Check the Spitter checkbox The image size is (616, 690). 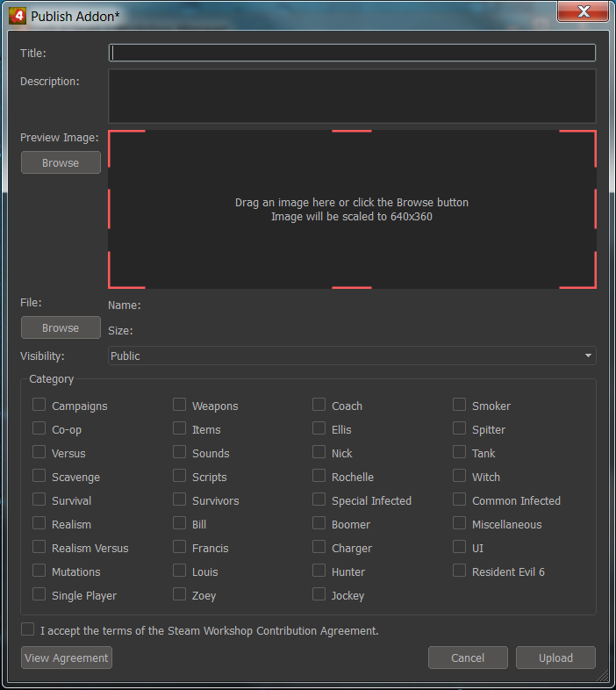point(459,428)
